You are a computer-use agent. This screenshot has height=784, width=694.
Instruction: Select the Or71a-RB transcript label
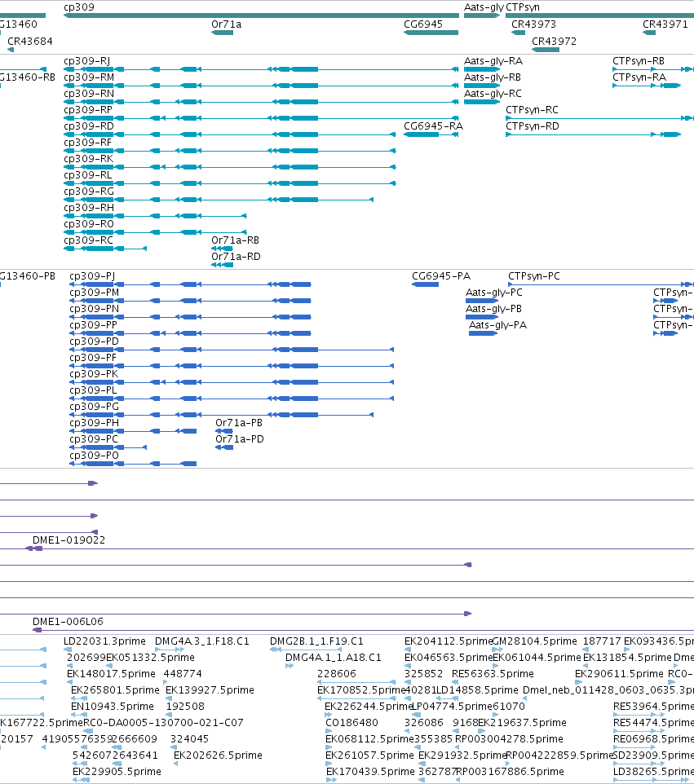(x=235, y=240)
